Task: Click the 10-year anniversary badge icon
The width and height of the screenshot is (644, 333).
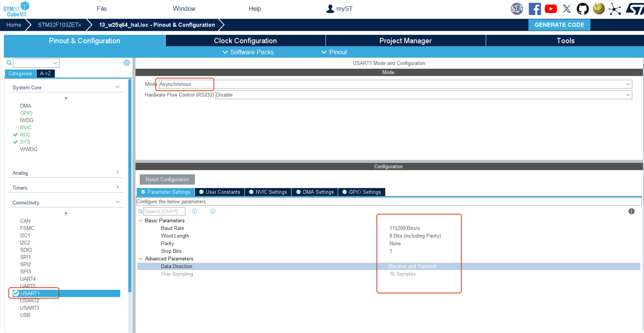Action: point(517,9)
